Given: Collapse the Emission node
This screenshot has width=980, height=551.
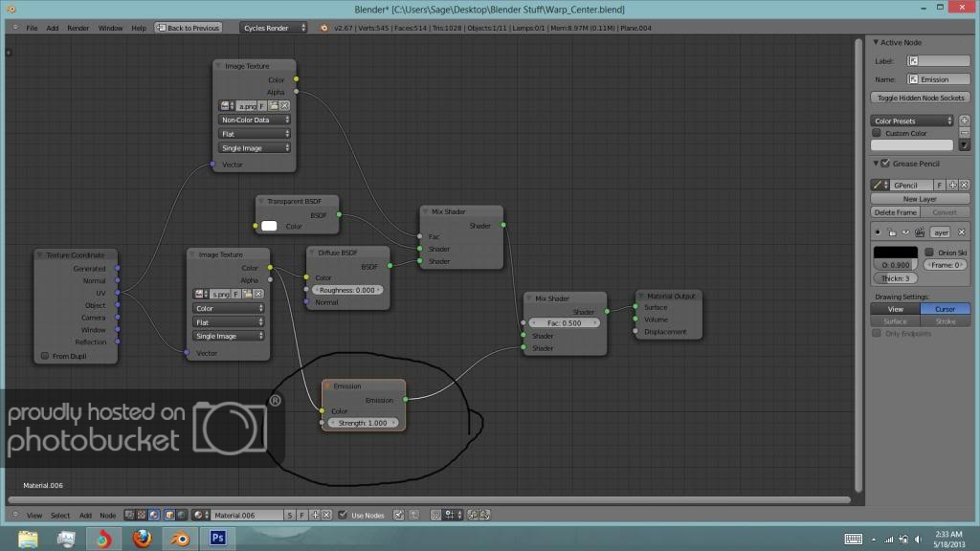Looking at the screenshot, I should tap(327, 386).
